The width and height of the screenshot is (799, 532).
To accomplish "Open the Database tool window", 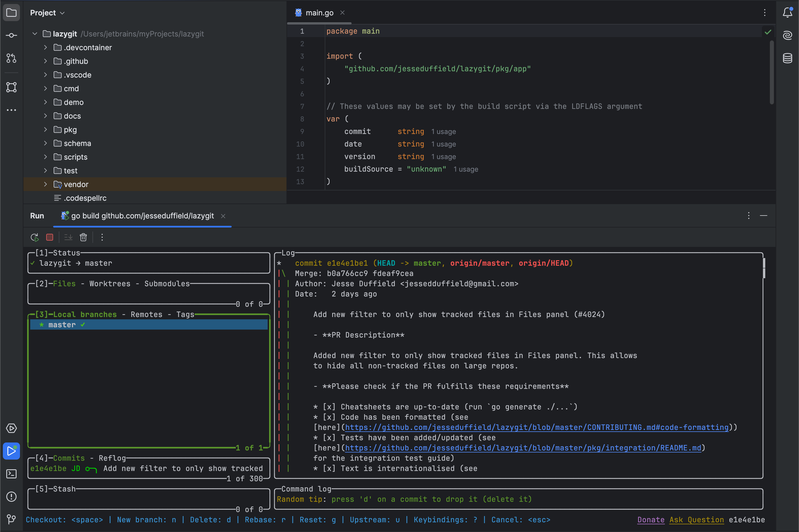I will pos(788,58).
